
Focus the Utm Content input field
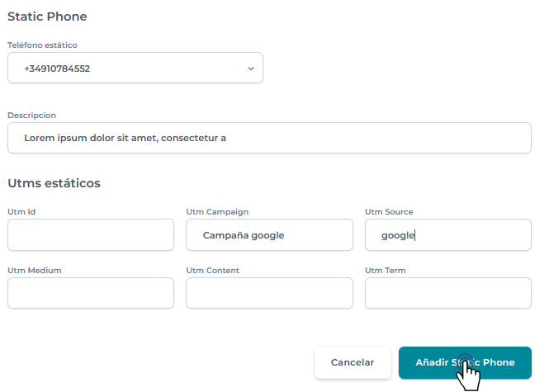[x=269, y=293]
